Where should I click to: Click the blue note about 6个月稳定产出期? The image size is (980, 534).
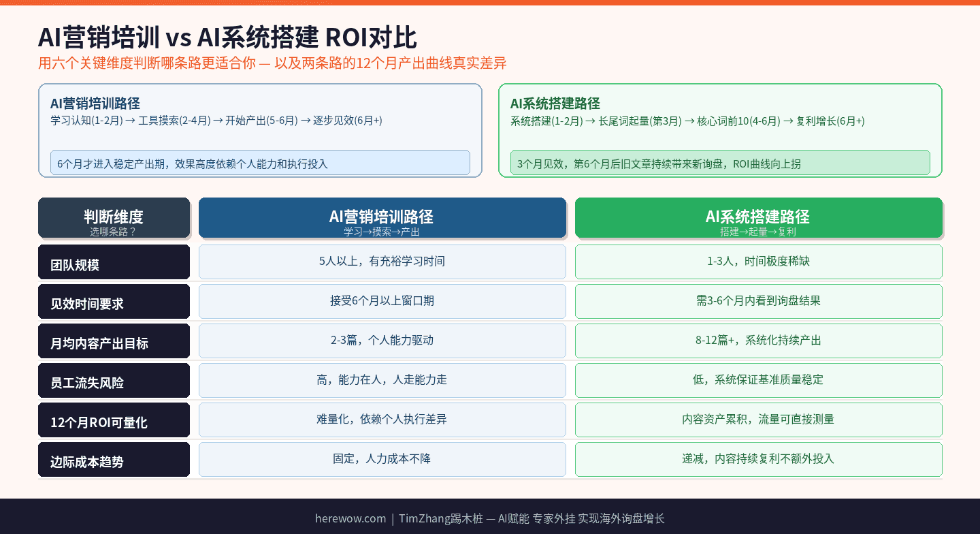tap(260, 163)
